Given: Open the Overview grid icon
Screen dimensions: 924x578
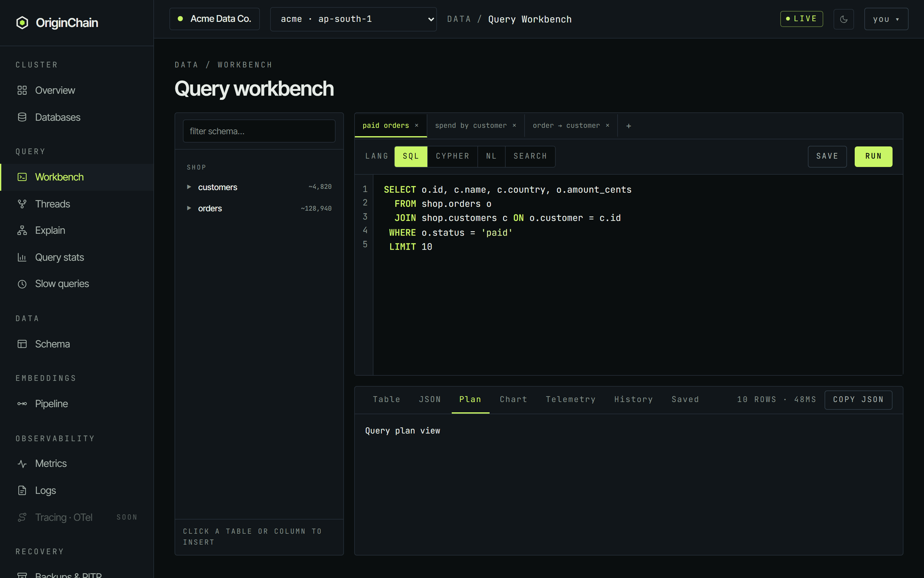Looking at the screenshot, I should [22, 90].
